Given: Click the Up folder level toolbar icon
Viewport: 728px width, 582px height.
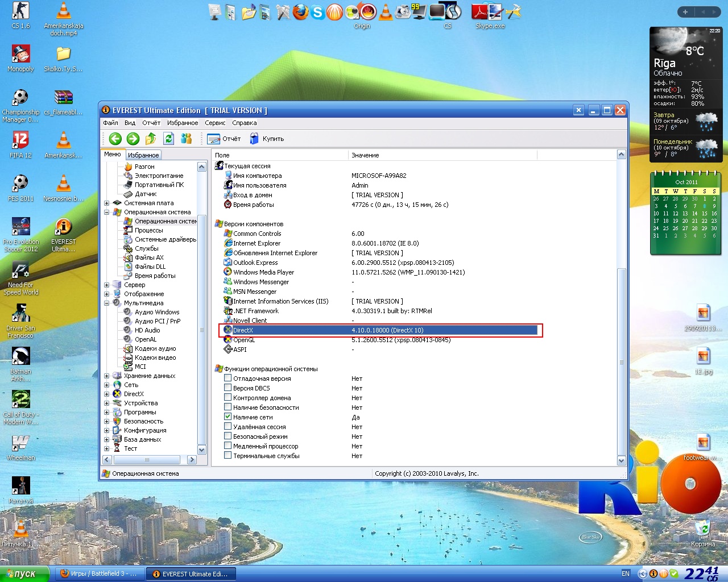Looking at the screenshot, I should [x=151, y=139].
